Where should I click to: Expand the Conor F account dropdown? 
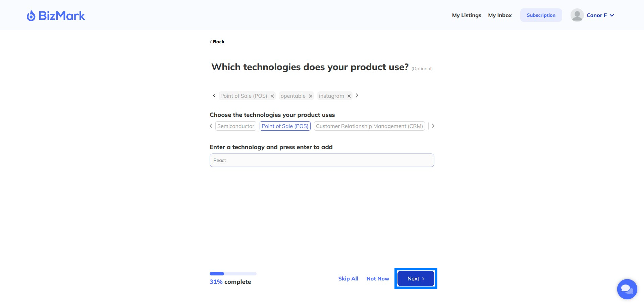tap(612, 15)
